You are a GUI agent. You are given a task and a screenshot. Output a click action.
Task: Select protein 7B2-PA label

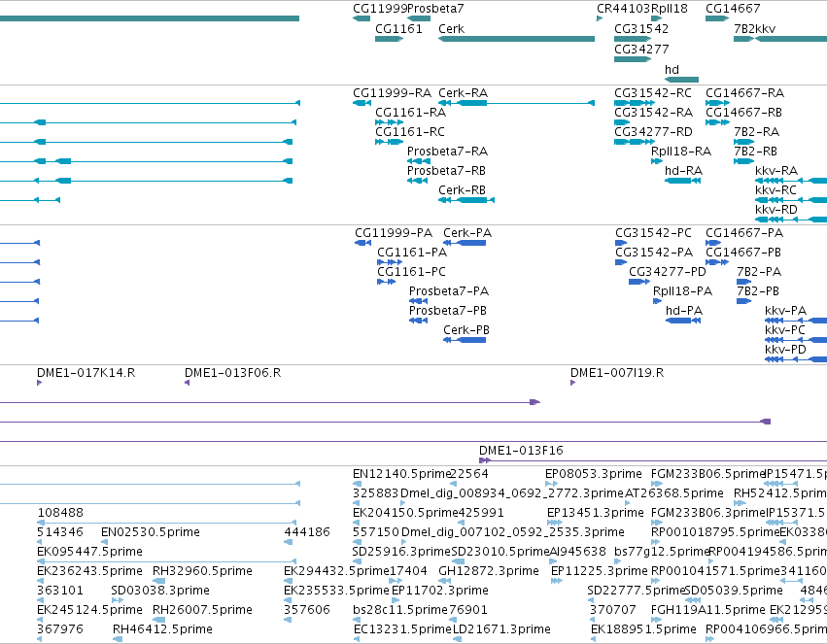coord(759,272)
